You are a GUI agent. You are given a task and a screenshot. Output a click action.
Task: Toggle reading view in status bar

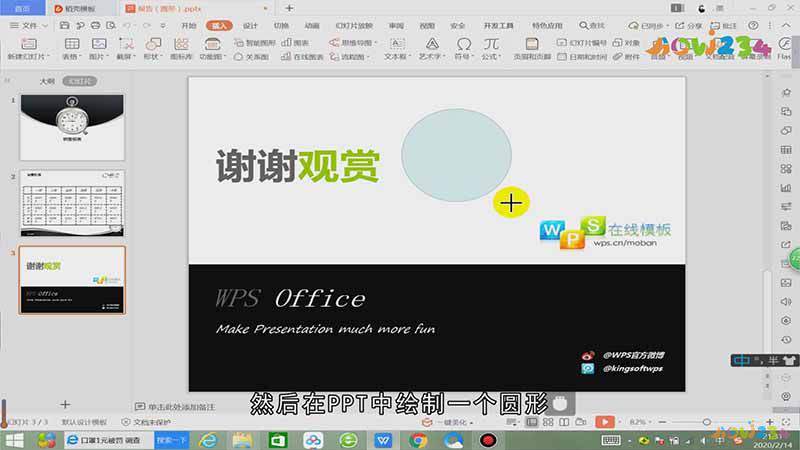tap(564, 422)
